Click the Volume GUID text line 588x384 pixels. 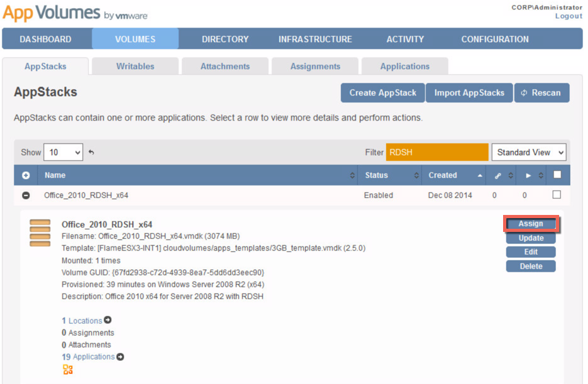pos(163,272)
